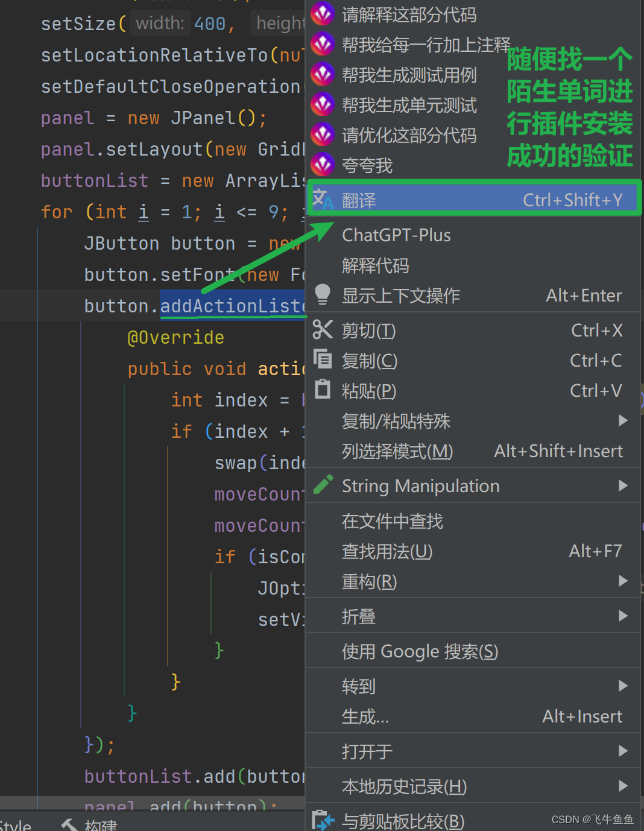The image size is (644, 831).
Task: Click the buttonList.add line in the editor
Action: (x=194, y=776)
